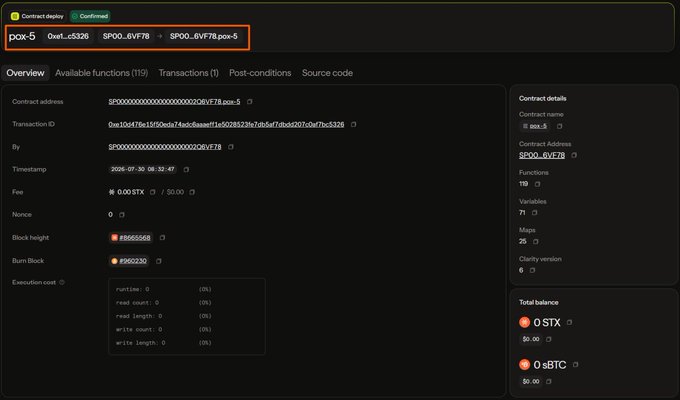Open SP00...6VF78 link in Contract details

542,155
